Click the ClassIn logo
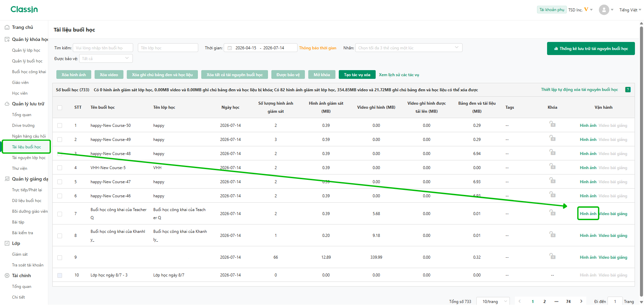Image resolution: width=644 pixels, height=305 pixels. (24, 9)
